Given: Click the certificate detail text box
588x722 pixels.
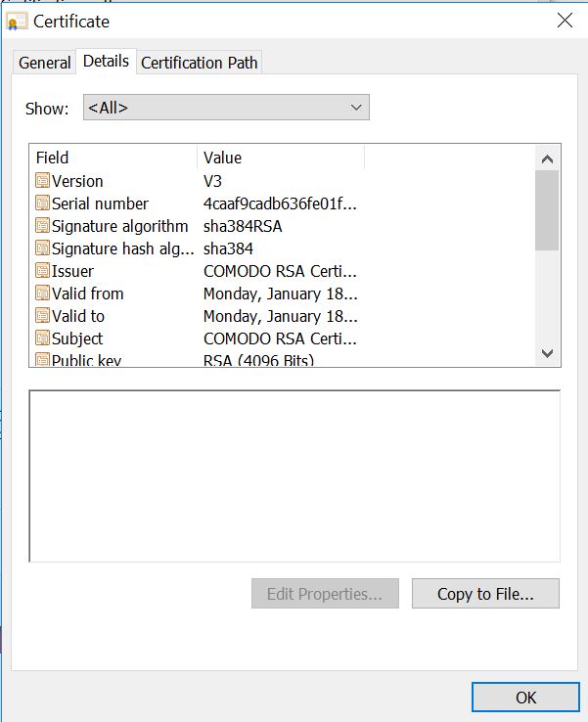Looking at the screenshot, I should (294, 476).
